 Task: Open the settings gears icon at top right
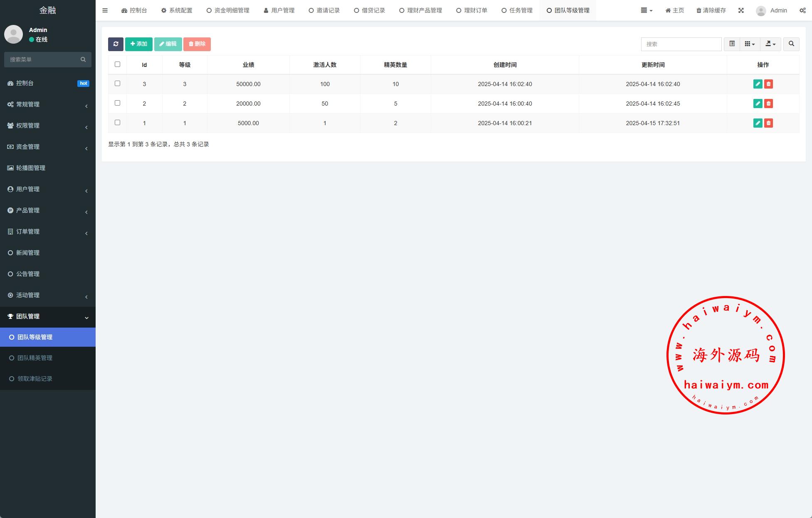click(802, 10)
